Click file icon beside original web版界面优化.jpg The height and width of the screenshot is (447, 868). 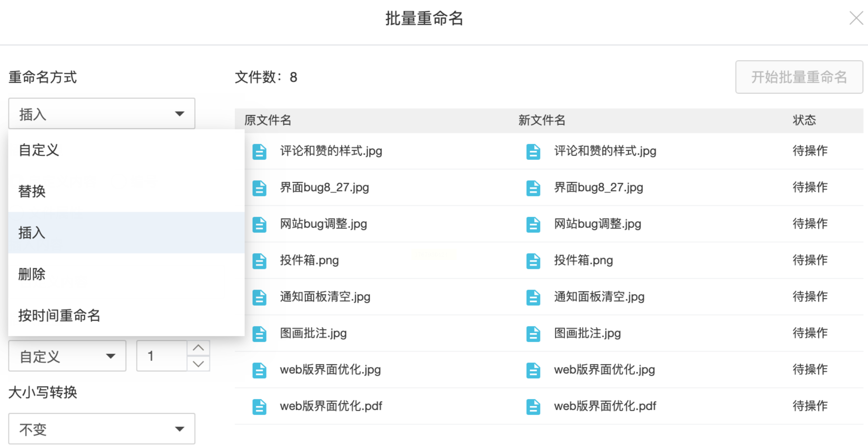tap(259, 370)
